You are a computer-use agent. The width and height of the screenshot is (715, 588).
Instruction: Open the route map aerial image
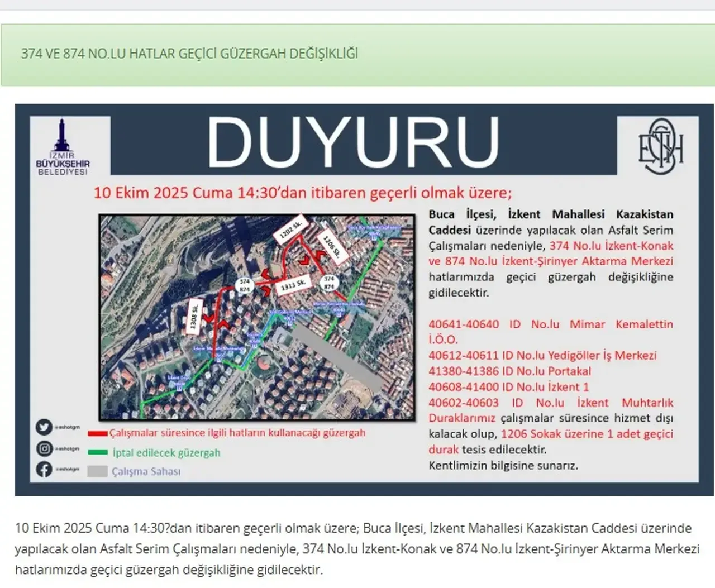[x=257, y=317]
